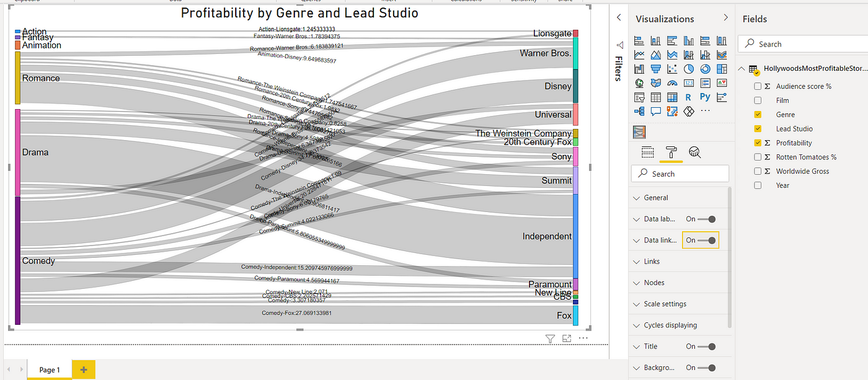Turn off the Data link labels toggle
This screenshot has width=868, height=380.
[707, 240]
